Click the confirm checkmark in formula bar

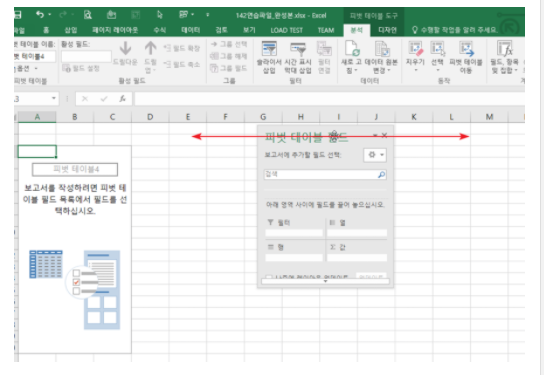[103, 99]
